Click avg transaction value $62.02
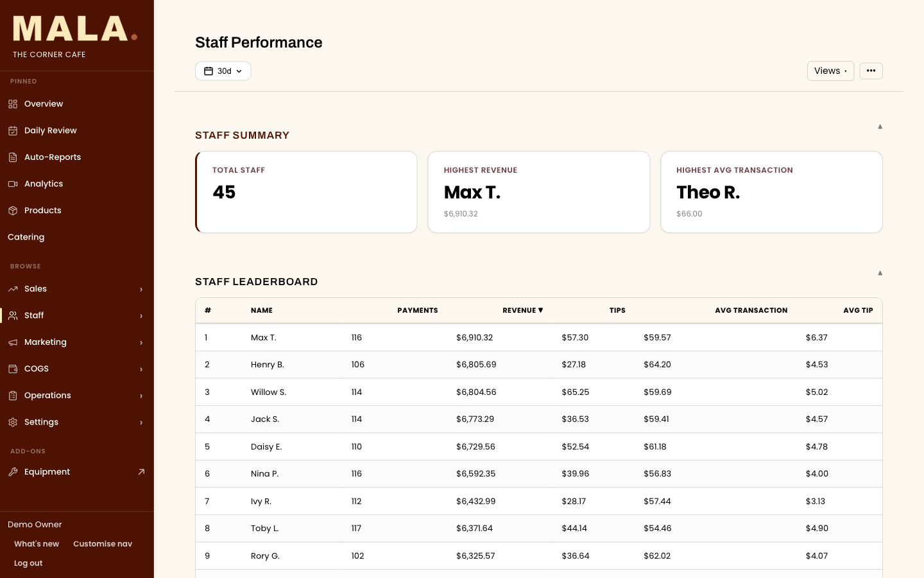This screenshot has width=924, height=578. 657,556
